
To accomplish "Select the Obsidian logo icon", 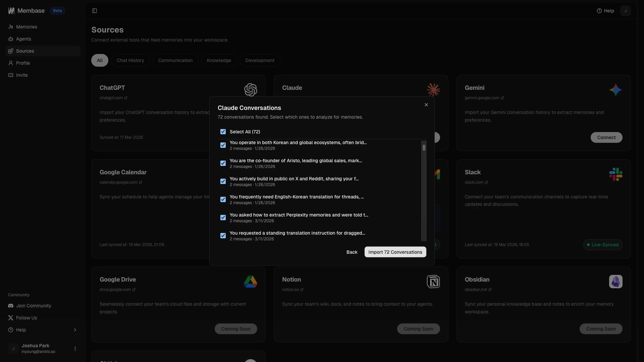I will (x=616, y=282).
